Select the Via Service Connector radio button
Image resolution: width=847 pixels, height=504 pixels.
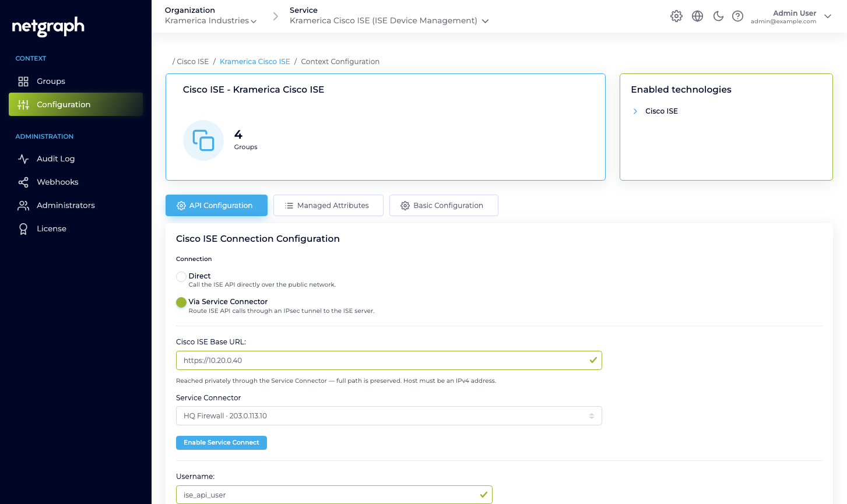pos(181,302)
